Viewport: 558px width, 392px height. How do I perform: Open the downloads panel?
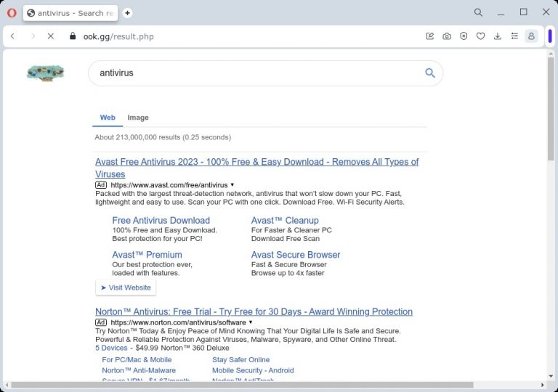click(x=498, y=36)
